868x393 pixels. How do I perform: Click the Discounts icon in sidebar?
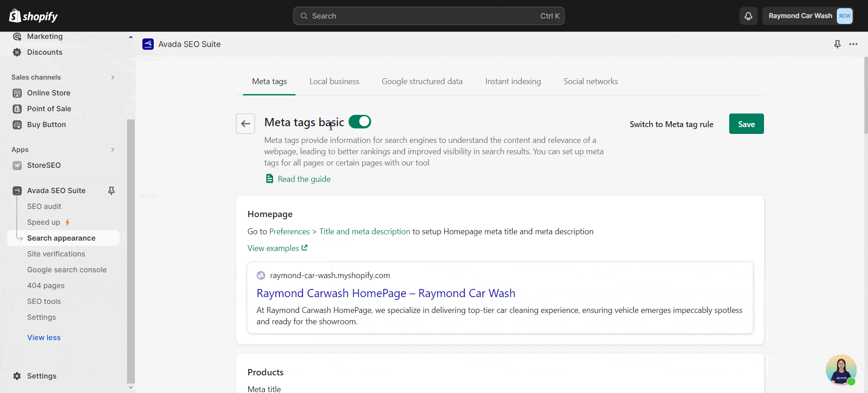coord(17,52)
